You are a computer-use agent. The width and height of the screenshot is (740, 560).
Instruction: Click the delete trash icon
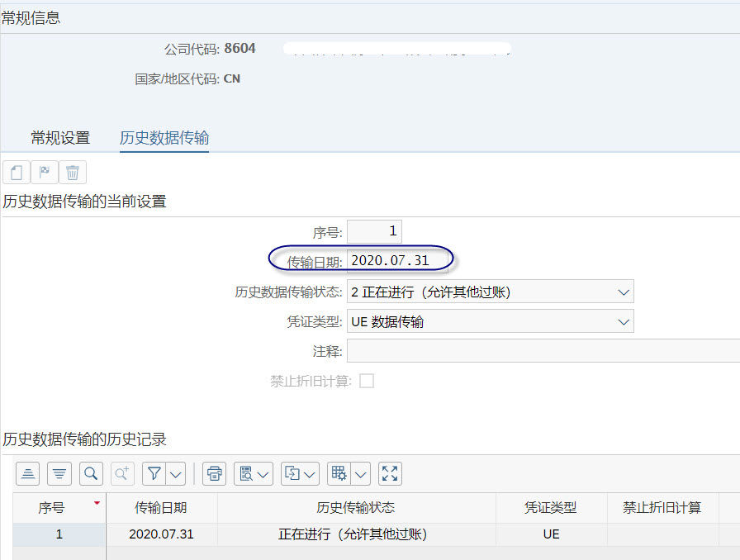(72, 173)
